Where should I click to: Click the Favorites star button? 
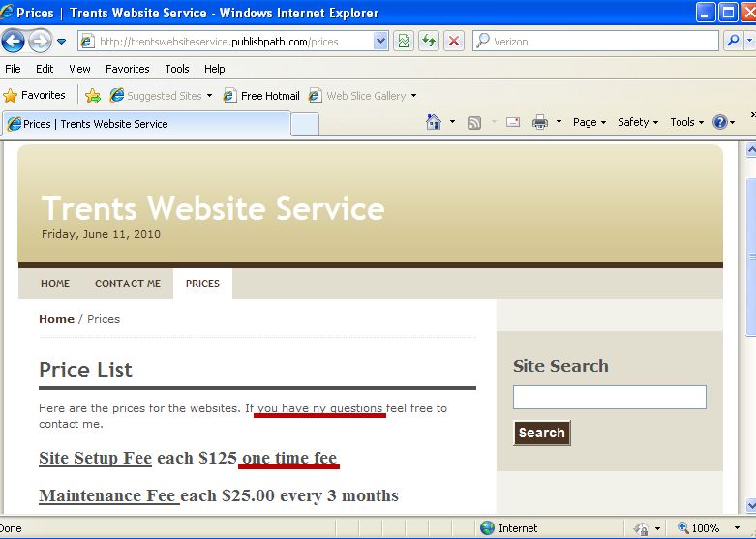click(x=34, y=95)
